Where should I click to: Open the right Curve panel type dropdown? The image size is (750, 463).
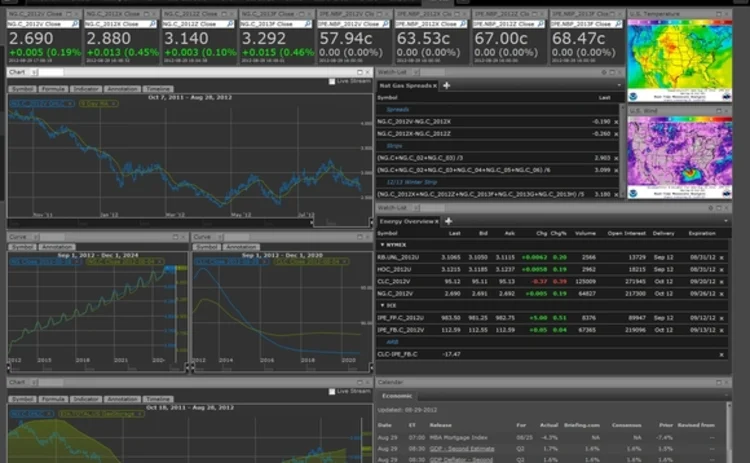click(220, 237)
